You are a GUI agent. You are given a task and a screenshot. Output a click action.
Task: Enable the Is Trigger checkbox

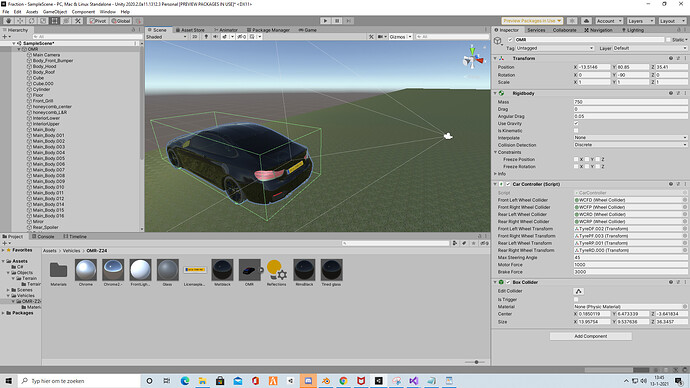(x=576, y=299)
